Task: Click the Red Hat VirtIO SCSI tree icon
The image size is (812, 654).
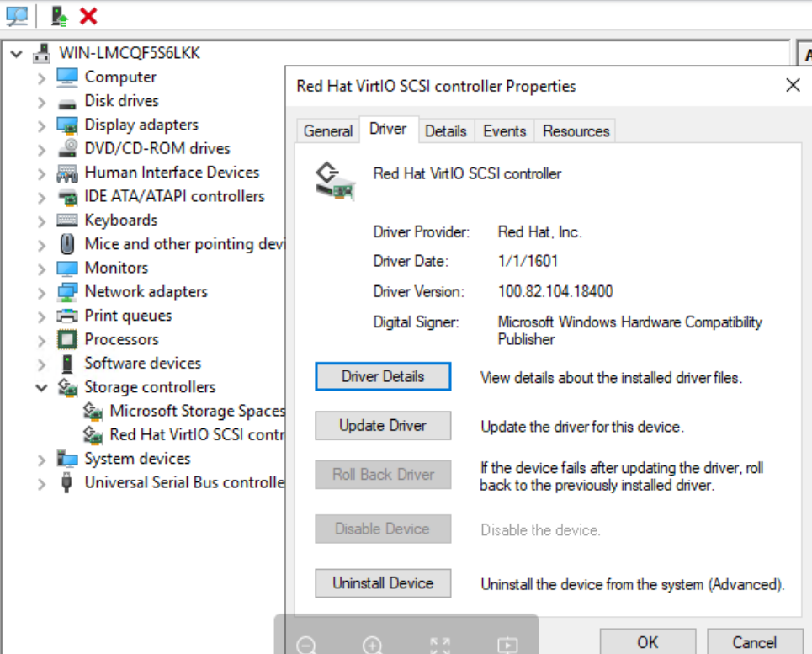Action: (x=93, y=435)
